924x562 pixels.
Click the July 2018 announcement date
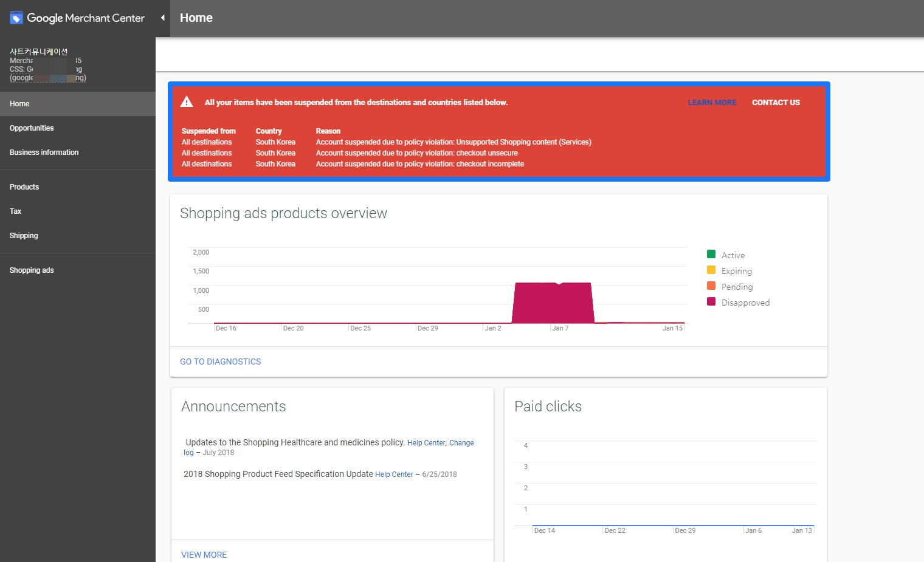coord(218,453)
